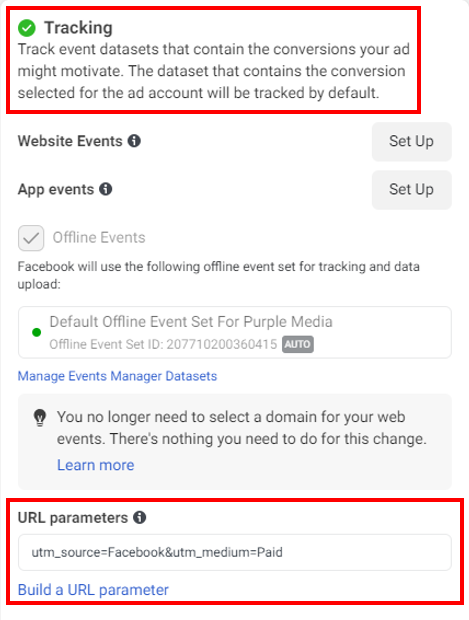Click the Offline Event Set ID text

pos(163,344)
